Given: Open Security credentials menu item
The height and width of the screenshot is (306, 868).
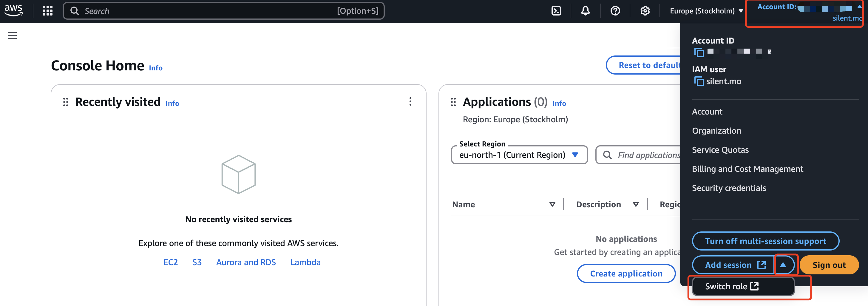Looking at the screenshot, I should coord(729,188).
